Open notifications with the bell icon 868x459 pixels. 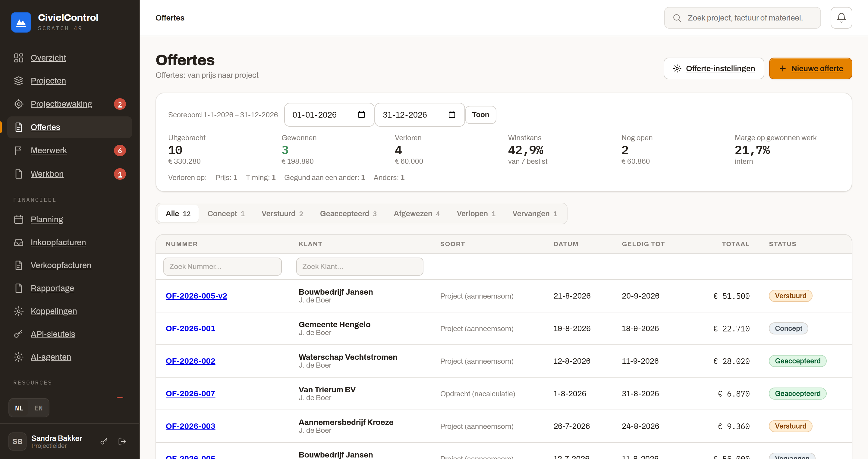pos(841,18)
